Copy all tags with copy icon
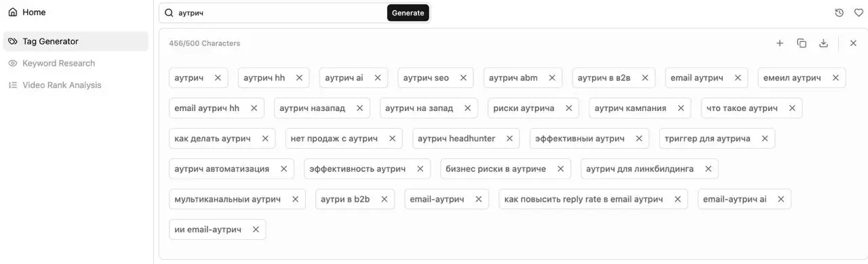Viewport: 868px width, 264px height. coord(802,43)
